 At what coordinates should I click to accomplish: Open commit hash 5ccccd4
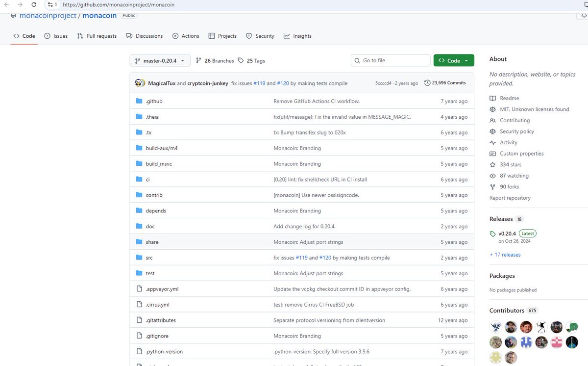(383, 83)
